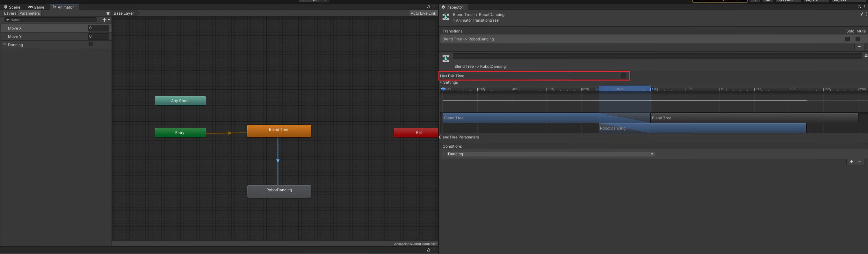Lock the Inspector with the lock icon
The width and height of the screenshot is (868, 254).
click(x=859, y=7)
